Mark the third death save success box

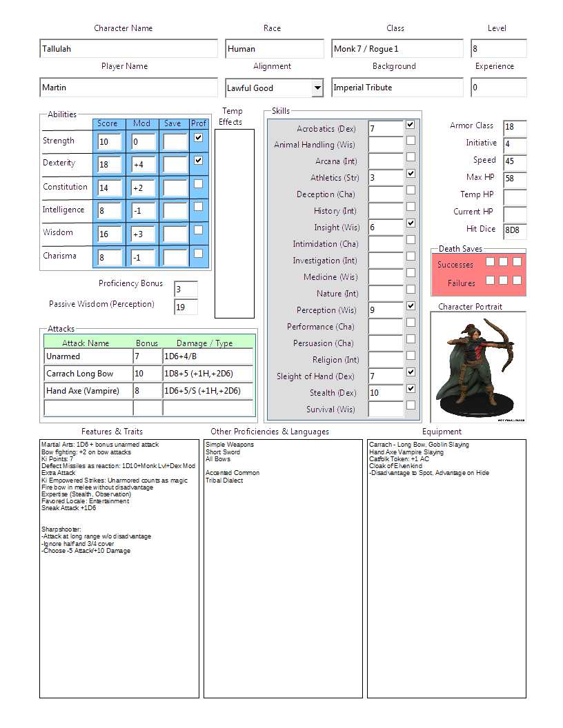pos(517,261)
